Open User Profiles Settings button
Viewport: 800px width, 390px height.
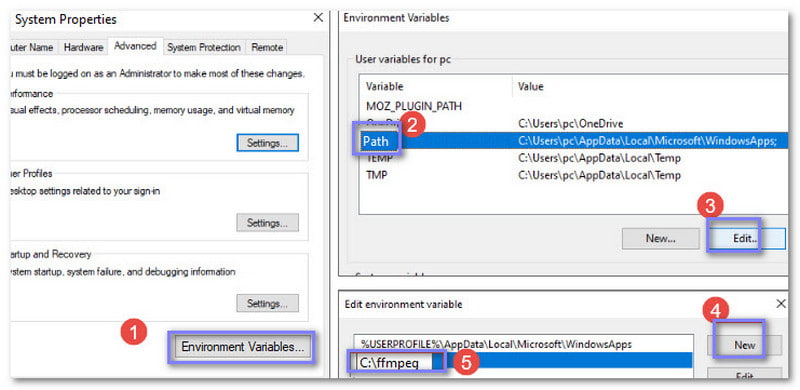[267, 223]
